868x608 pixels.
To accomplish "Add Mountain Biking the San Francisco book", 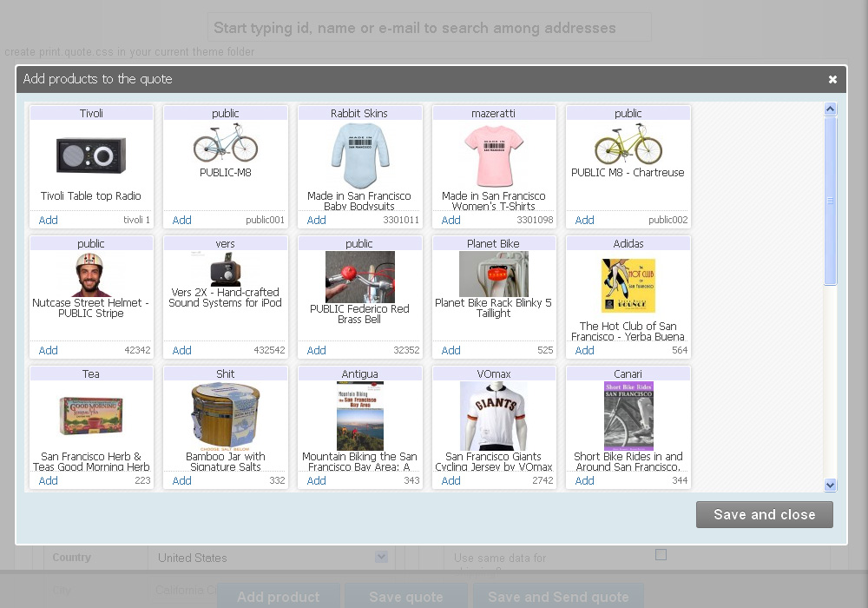I will point(316,480).
